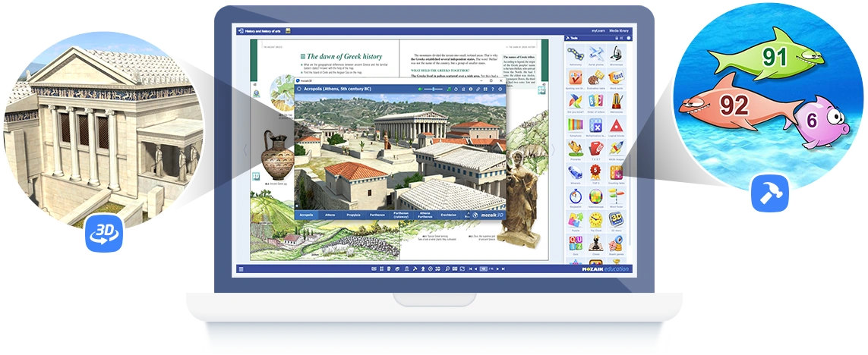Open the hamburger menu in bottom bar
The width and height of the screenshot is (868, 355).
[240, 269]
